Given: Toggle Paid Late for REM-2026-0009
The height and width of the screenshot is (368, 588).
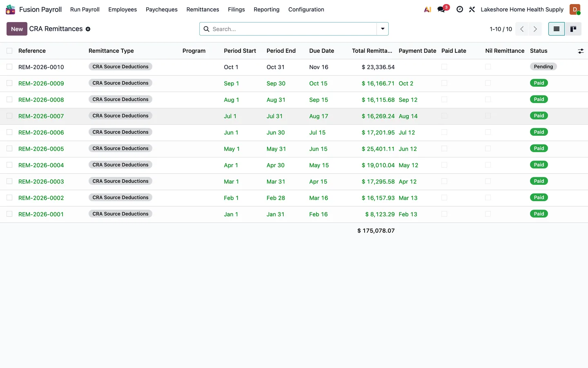Looking at the screenshot, I should point(444,83).
